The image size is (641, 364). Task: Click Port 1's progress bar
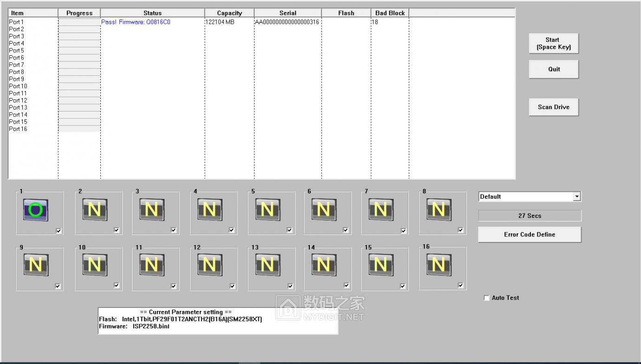tap(79, 22)
